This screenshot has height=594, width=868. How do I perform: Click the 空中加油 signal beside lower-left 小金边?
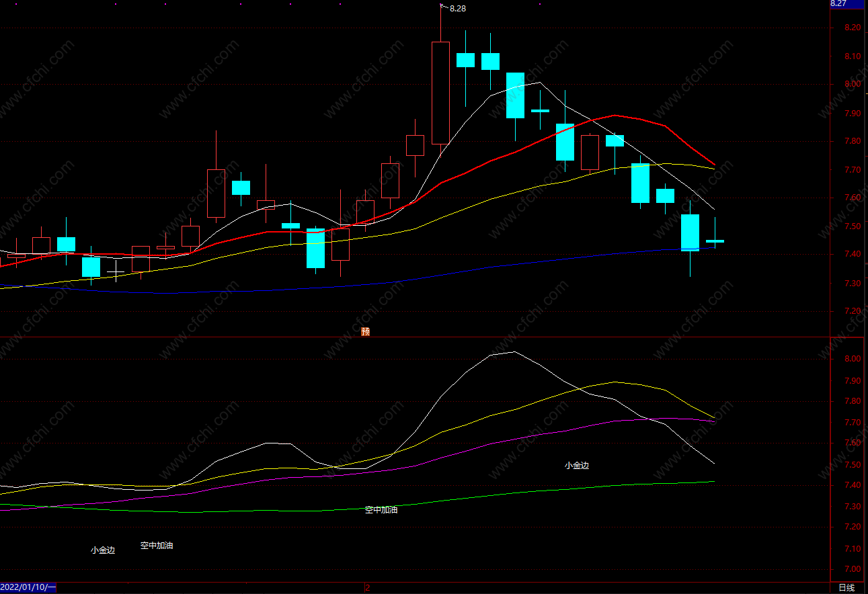coord(157,546)
